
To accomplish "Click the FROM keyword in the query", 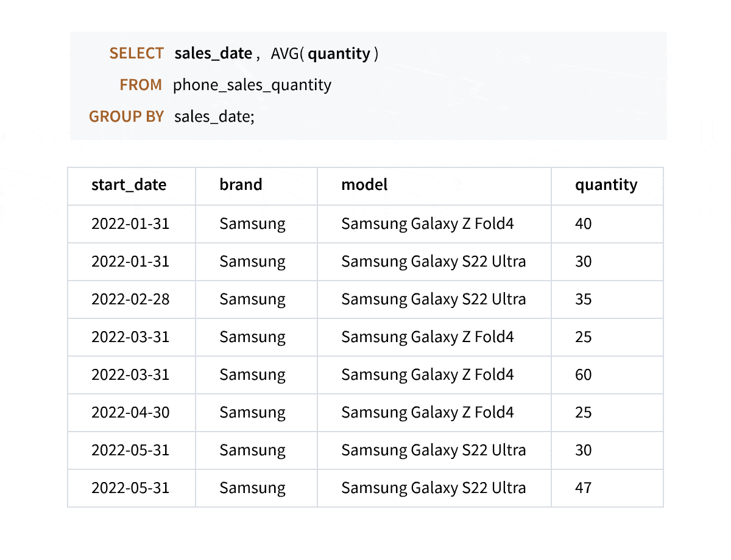I will pyautogui.click(x=141, y=85).
